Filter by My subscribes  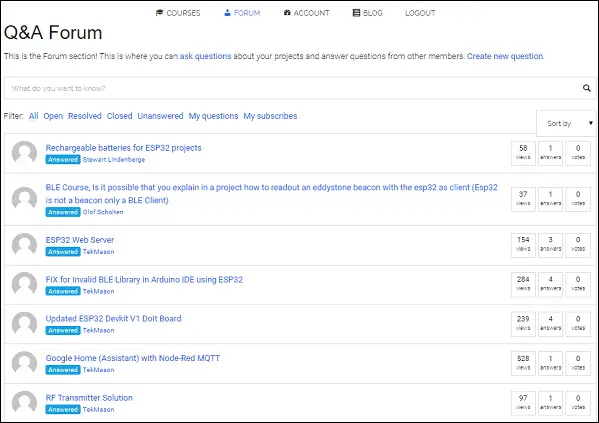270,116
